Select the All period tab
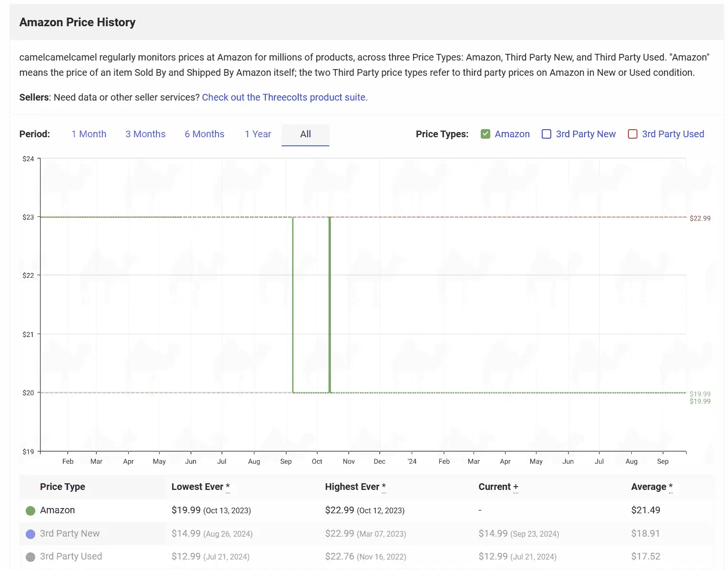The height and width of the screenshot is (570, 728). (x=305, y=134)
